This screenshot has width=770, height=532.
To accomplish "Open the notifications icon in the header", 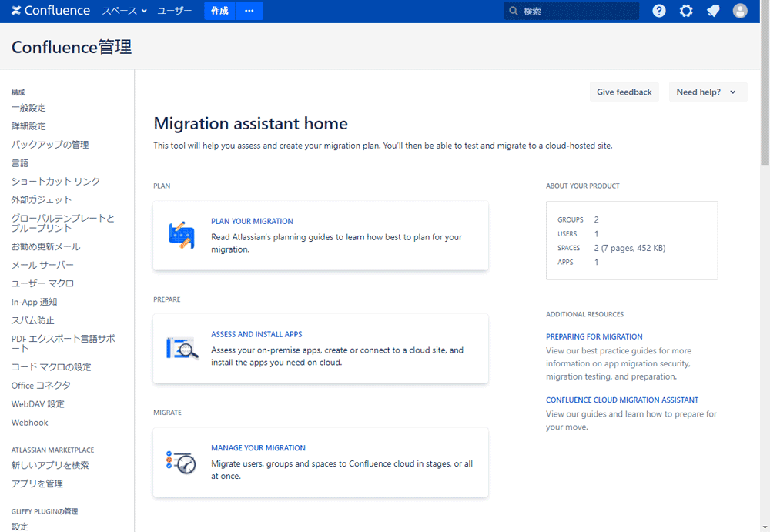I will tap(713, 11).
